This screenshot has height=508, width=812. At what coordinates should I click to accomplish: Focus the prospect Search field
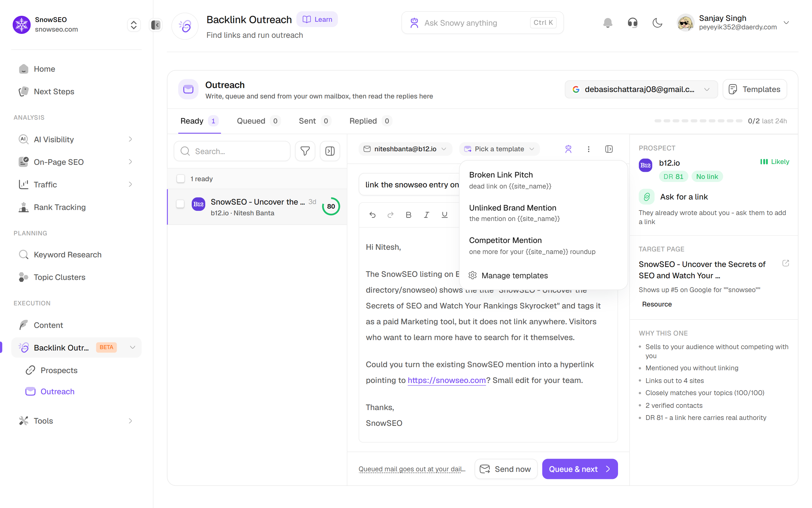(232, 151)
